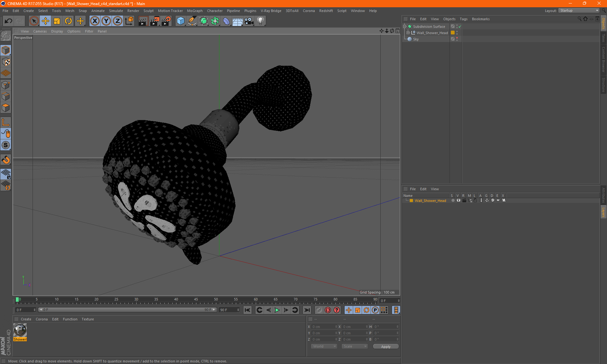Open Edit Render Settings icon

pos(166,21)
